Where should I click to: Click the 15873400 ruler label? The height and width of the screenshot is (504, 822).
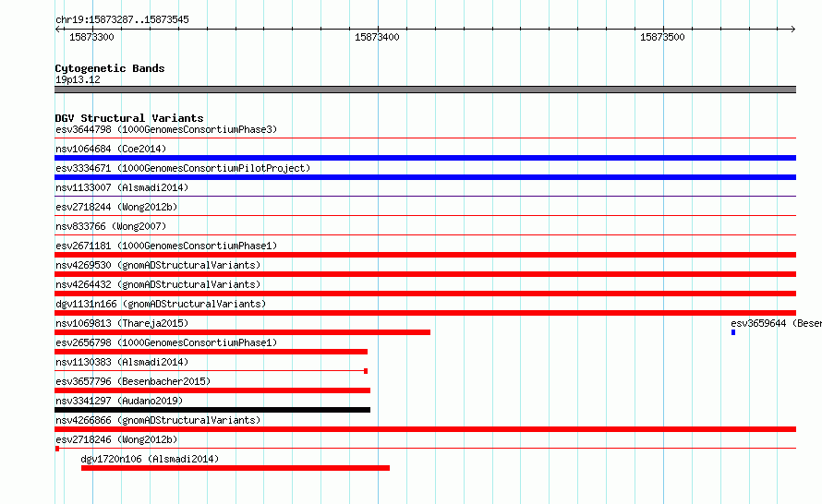(377, 37)
